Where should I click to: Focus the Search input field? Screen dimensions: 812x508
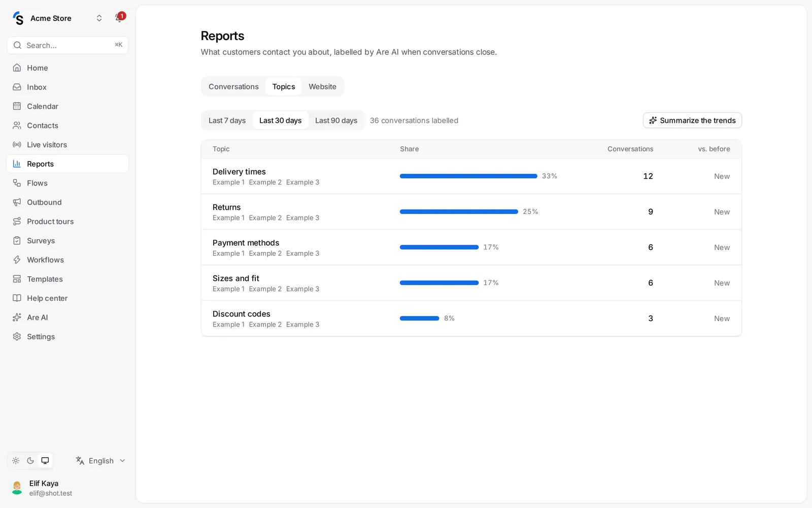click(67, 45)
